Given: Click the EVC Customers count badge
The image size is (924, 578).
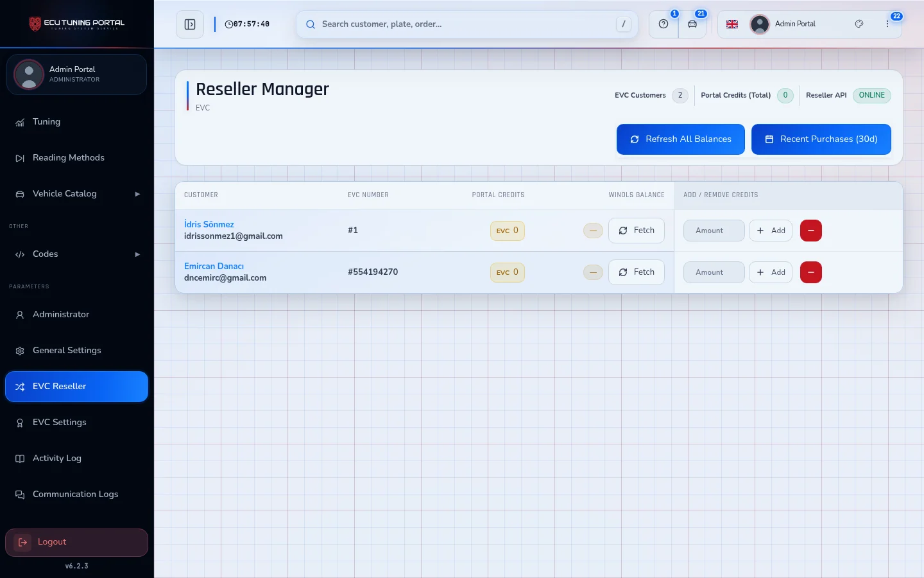Looking at the screenshot, I should pyautogui.click(x=680, y=95).
